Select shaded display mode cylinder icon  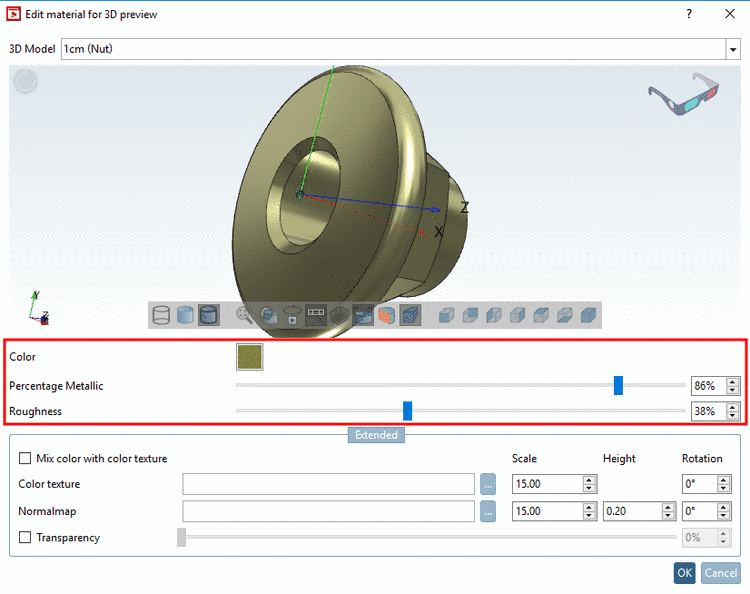pos(185,315)
